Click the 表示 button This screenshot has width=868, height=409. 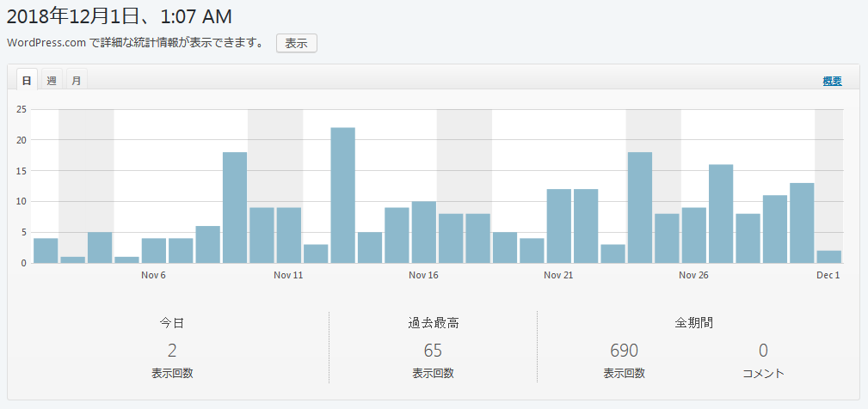(296, 43)
